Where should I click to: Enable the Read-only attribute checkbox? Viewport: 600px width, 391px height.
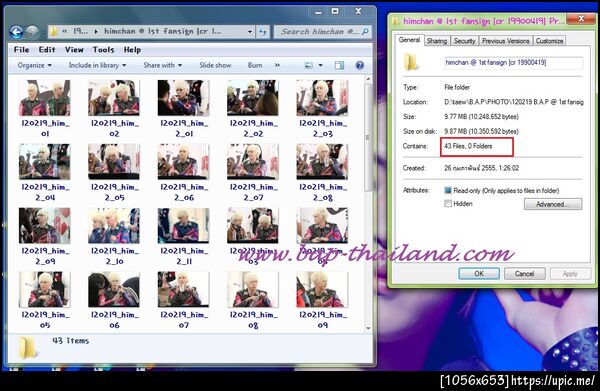click(x=448, y=191)
